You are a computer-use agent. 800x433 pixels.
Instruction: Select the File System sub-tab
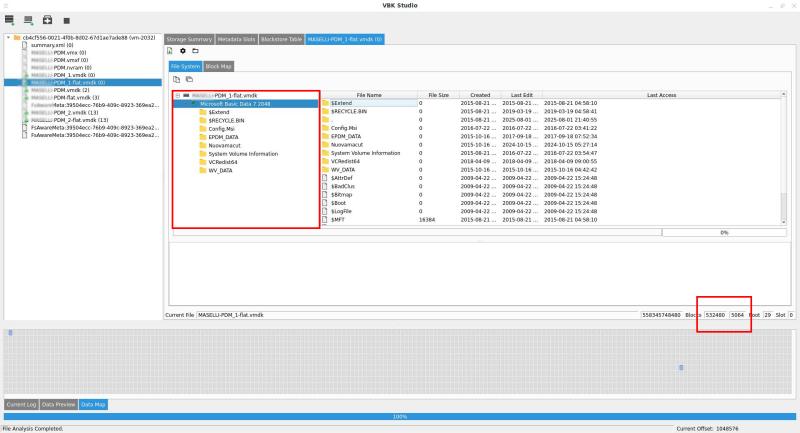click(x=185, y=66)
